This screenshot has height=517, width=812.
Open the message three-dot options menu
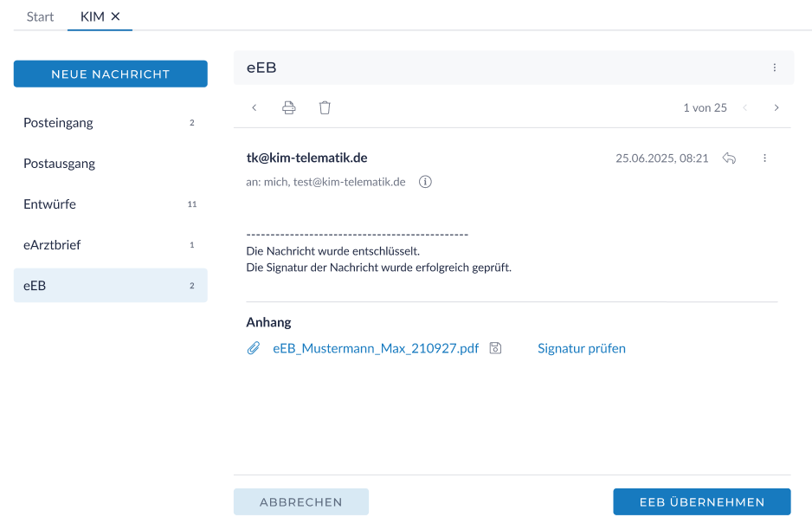point(764,158)
